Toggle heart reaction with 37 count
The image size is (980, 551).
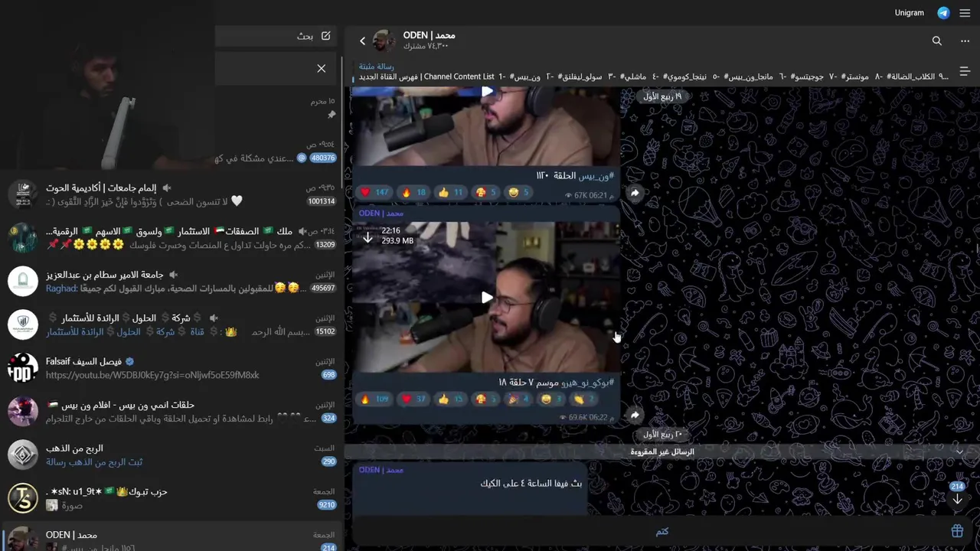point(414,399)
